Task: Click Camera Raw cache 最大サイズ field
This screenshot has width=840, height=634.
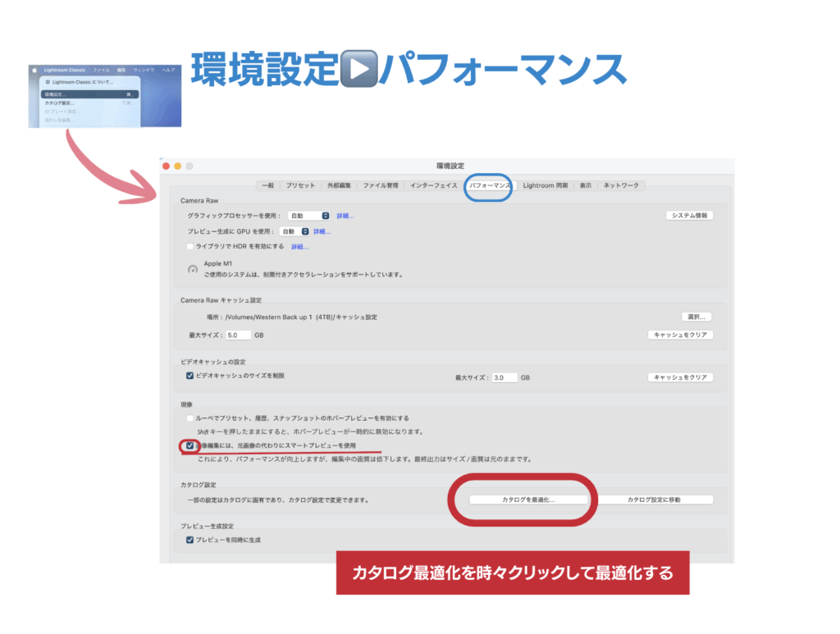Action: (239, 335)
